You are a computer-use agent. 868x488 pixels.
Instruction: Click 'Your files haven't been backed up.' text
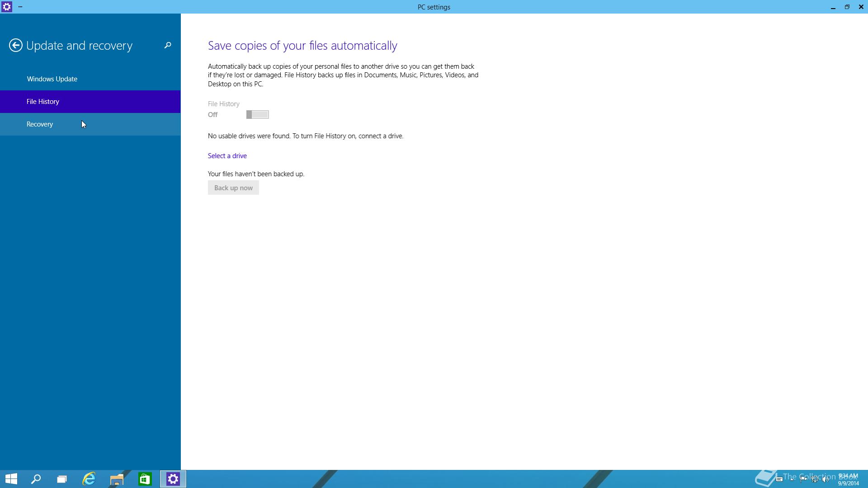(x=256, y=174)
